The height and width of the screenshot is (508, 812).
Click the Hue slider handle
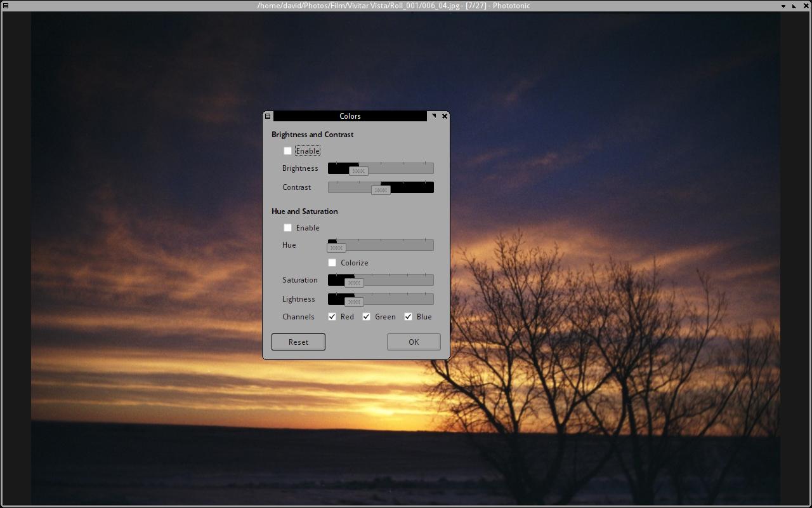(336, 248)
